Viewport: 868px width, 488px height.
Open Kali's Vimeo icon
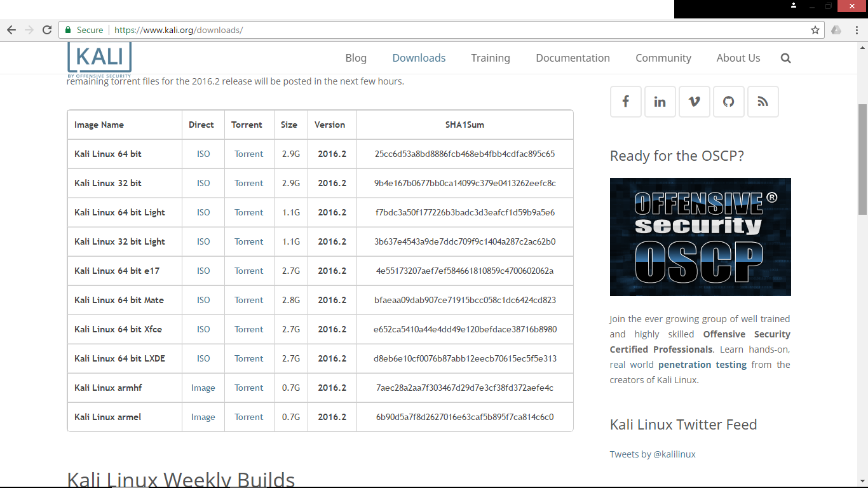click(695, 102)
